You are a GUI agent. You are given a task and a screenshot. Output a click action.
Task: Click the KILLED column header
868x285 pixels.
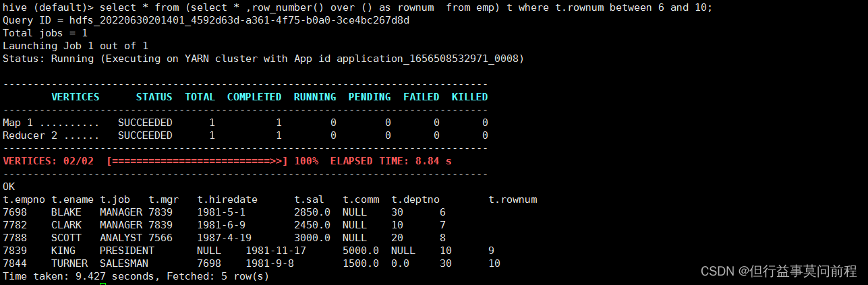[x=470, y=97]
